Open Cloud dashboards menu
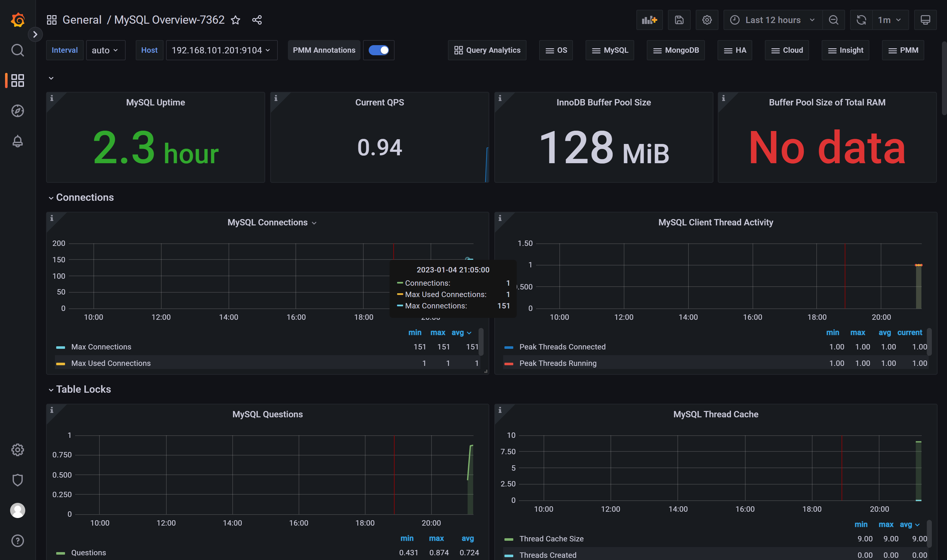Image resolution: width=947 pixels, height=560 pixels. (787, 50)
